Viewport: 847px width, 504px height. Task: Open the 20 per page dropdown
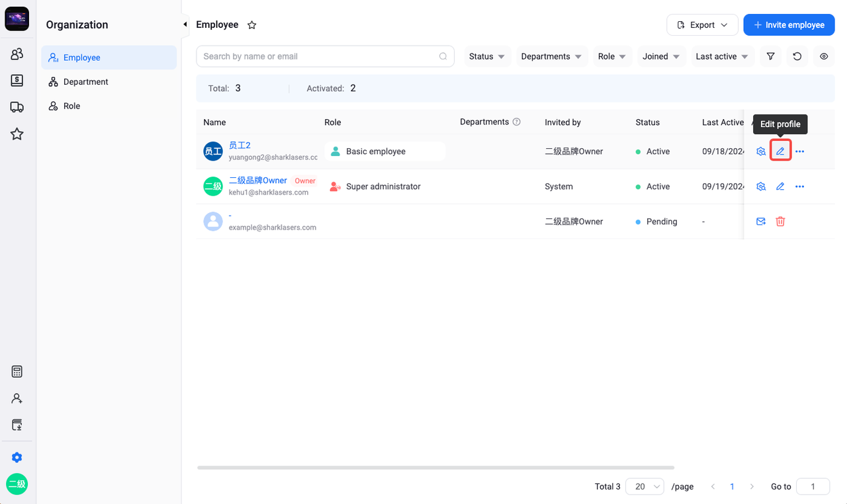[645, 486]
